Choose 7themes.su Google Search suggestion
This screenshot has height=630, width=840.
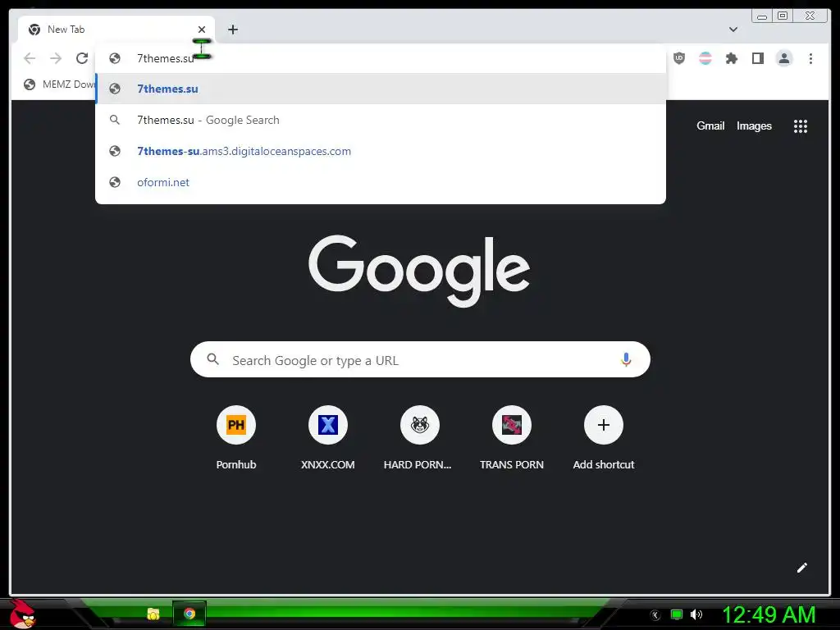click(381, 120)
